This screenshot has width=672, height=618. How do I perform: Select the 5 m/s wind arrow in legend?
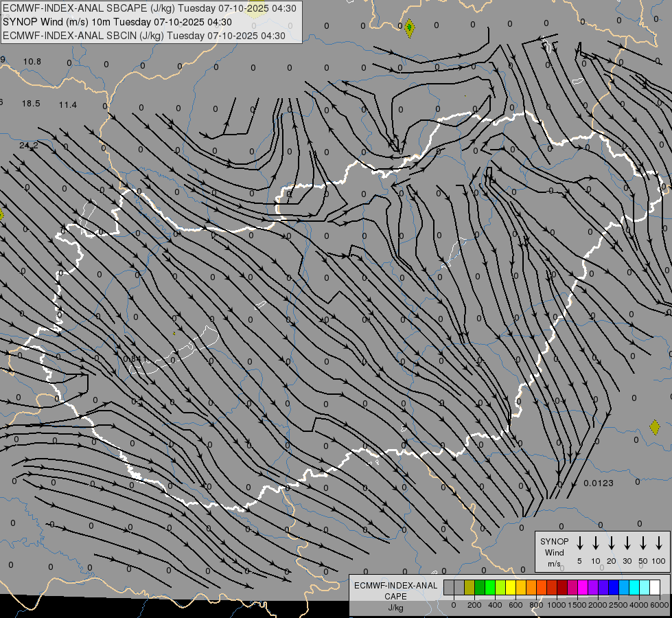(580, 543)
